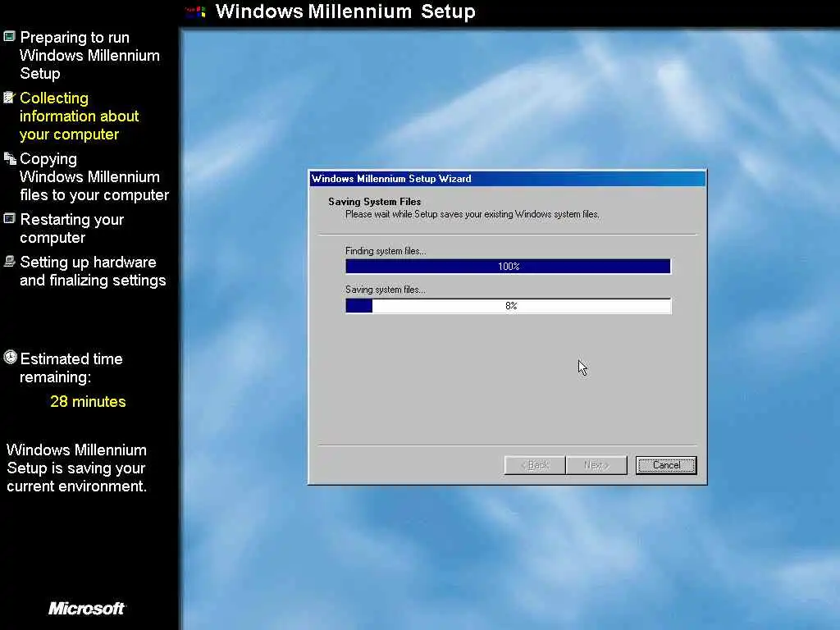This screenshot has width=840, height=630.
Task: Click the '28 minutes' remaining time text
Action: pyautogui.click(x=88, y=401)
